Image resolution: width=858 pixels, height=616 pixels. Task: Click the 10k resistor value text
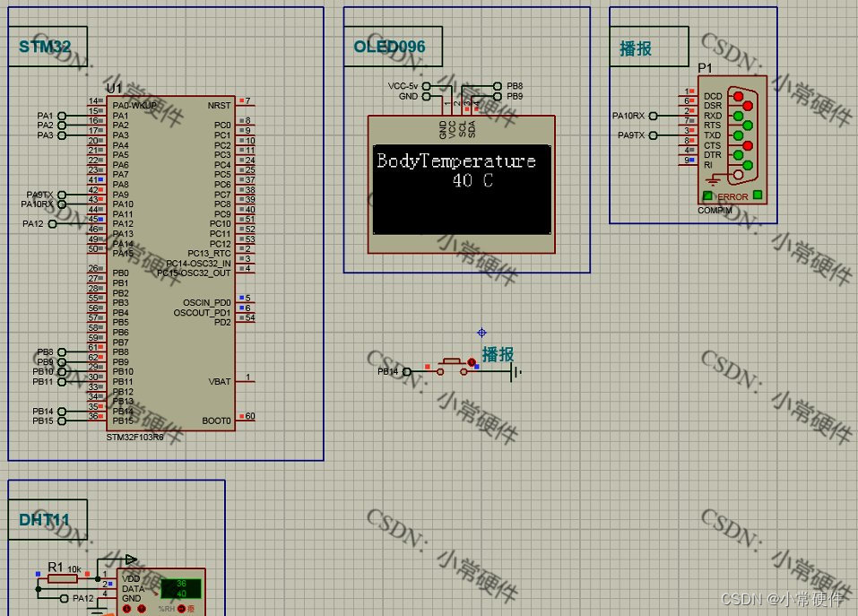tap(74, 569)
